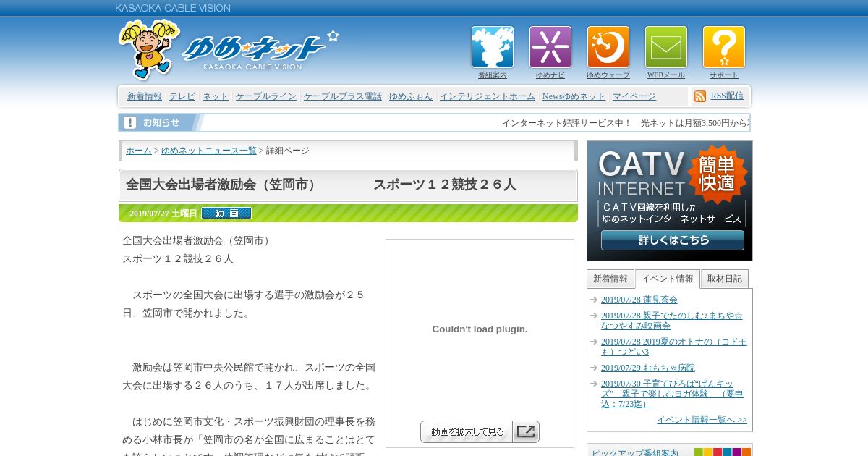Click the 動画 video badge
The width and height of the screenshot is (868, 456).
click(x=226, y=213)
